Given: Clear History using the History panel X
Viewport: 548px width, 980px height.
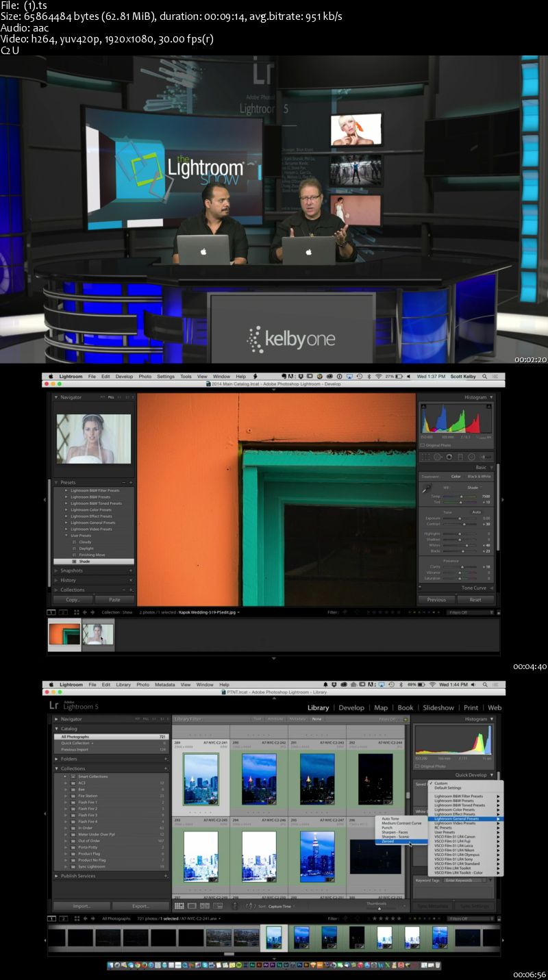Looking at the screenshot, I should click(131, 580).
